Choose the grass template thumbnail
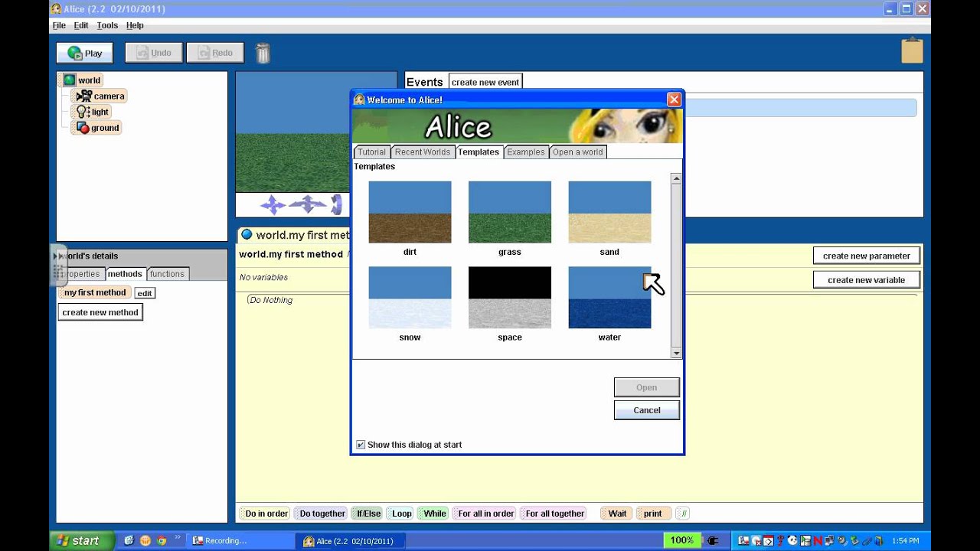The image size is (980, 551). 510,212
